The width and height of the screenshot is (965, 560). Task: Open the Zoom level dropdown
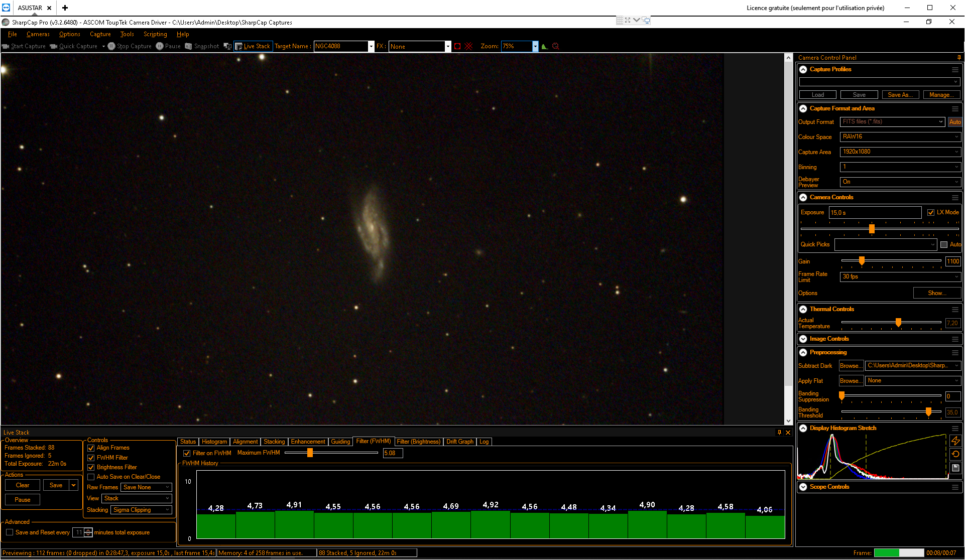click(x=535, y=46)
